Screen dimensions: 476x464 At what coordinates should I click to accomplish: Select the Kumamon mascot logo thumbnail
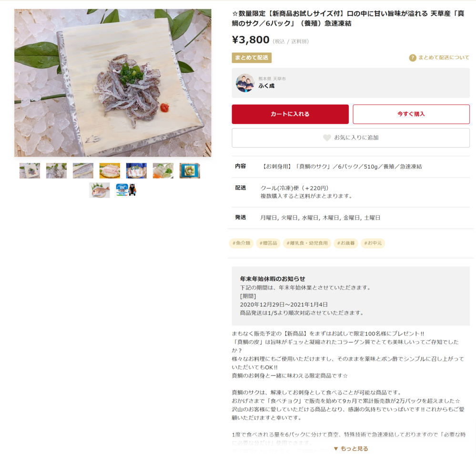point(126,190)
